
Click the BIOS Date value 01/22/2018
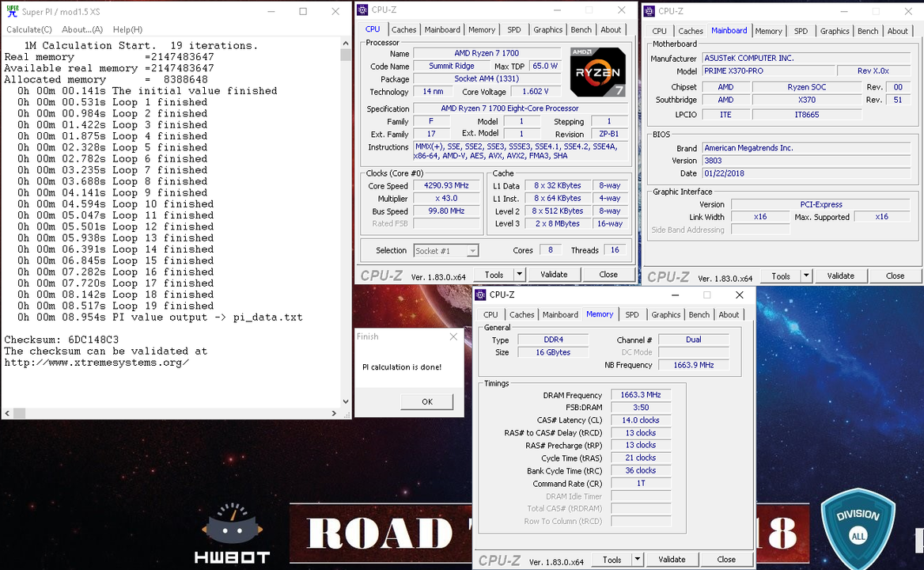point(806,173)
